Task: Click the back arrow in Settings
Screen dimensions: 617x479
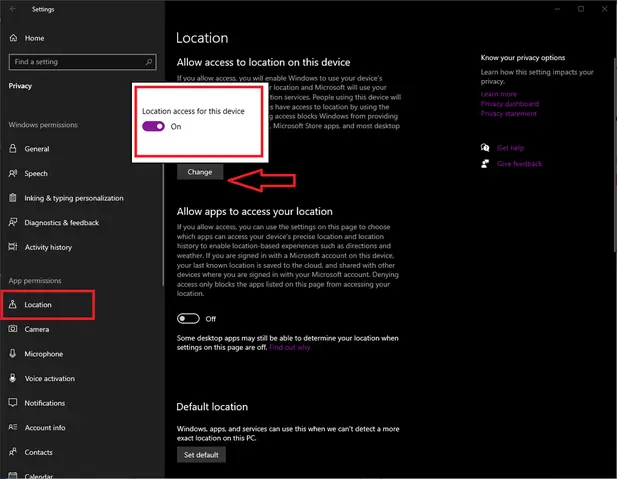Action: tap(13, 9)
